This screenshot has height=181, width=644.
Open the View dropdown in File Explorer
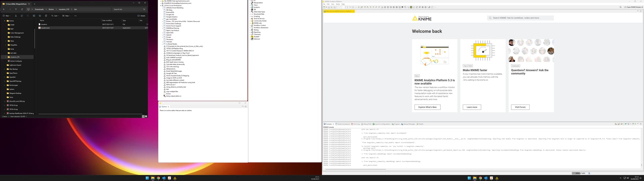click(66, 16)
